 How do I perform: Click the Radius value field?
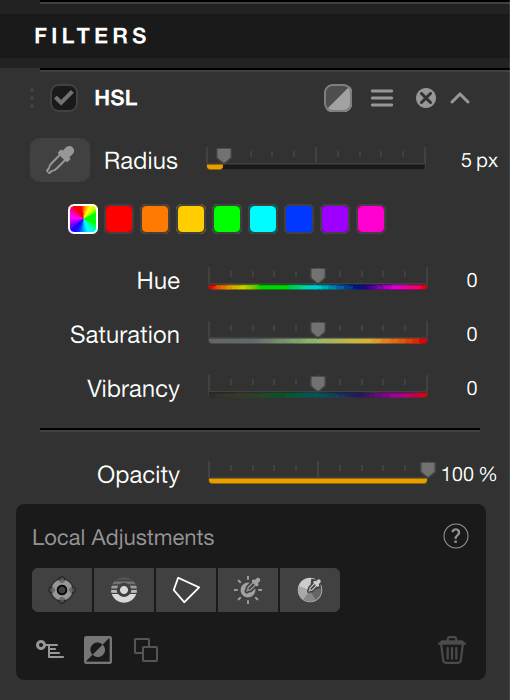tap(479, 161)
